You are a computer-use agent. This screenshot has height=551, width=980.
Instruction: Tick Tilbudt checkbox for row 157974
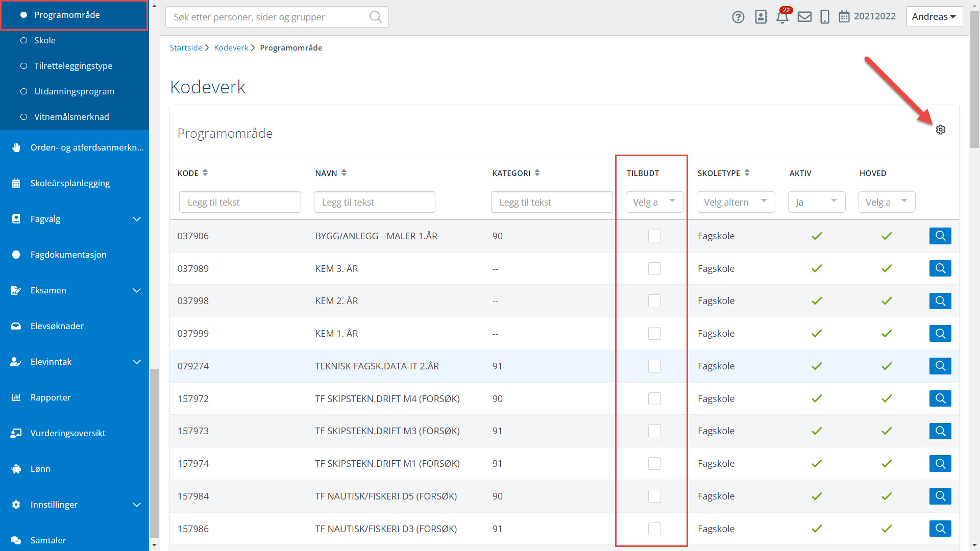click(x=654, y=464)
